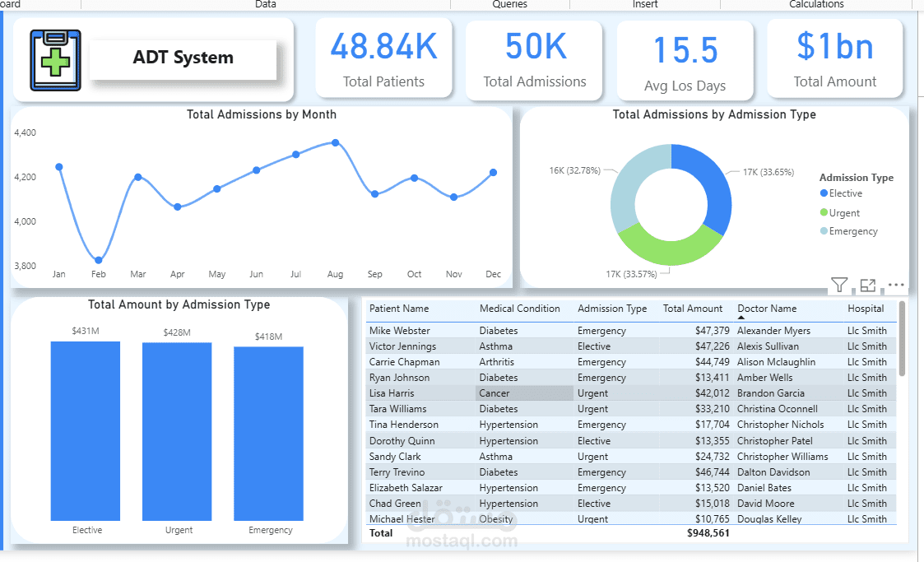Open the more options ellipsis on table
The height and width of the screenshot is (562, 924).
click(896, 286)
